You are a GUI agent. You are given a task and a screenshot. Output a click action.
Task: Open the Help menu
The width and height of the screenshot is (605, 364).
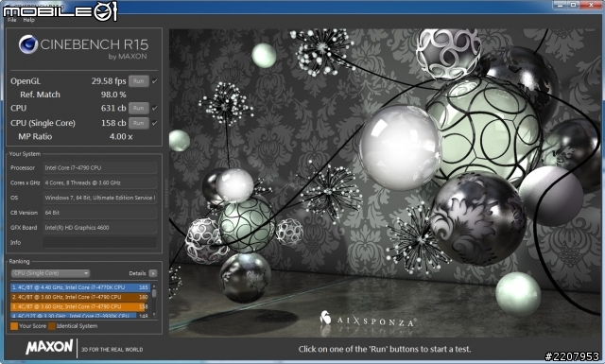coord(28,20)
